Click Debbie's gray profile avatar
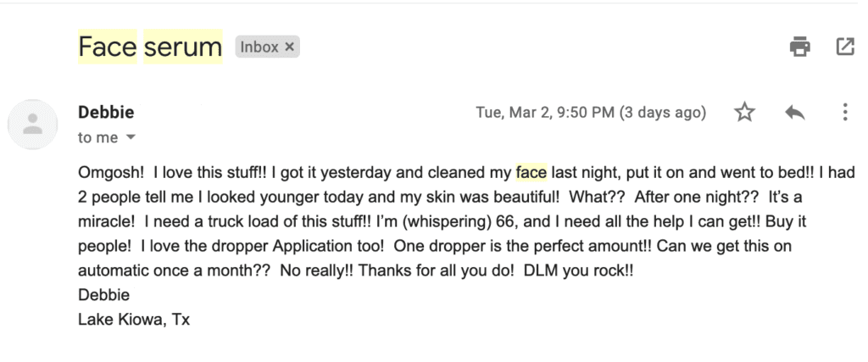868x362 pixels. click(x=33, y=124)
